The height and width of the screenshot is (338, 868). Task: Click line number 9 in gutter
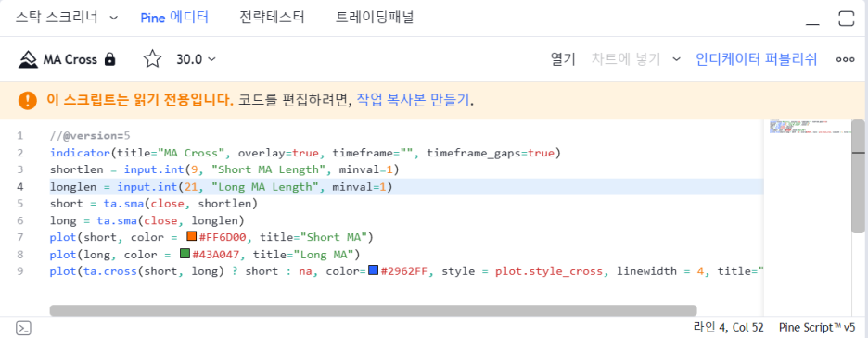pos(19,271)
